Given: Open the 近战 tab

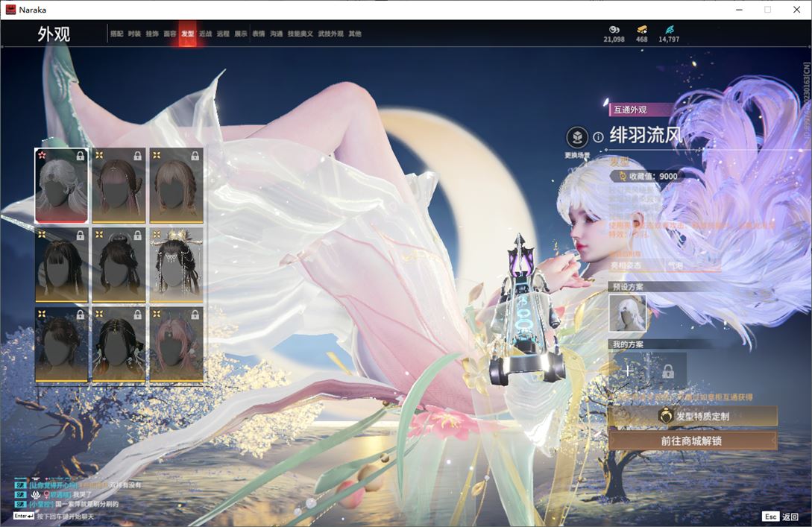Looking at the screenshot, I should tap(206, 34).
